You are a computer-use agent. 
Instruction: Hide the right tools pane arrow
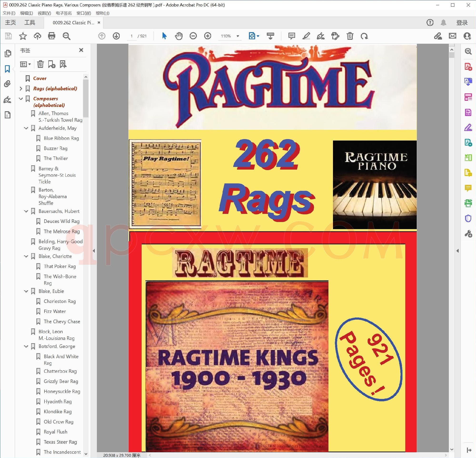(457, 251)
